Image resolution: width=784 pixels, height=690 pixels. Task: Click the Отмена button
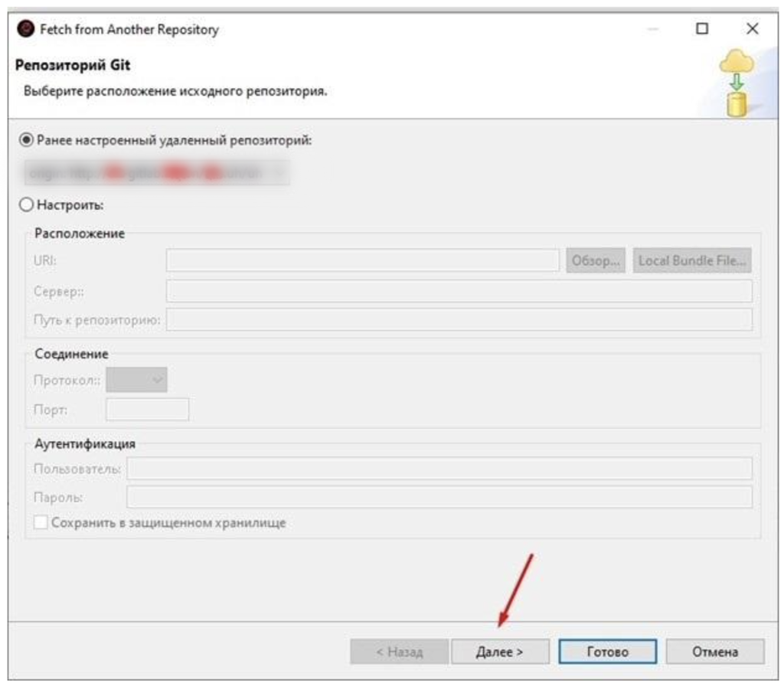point(714,652)
